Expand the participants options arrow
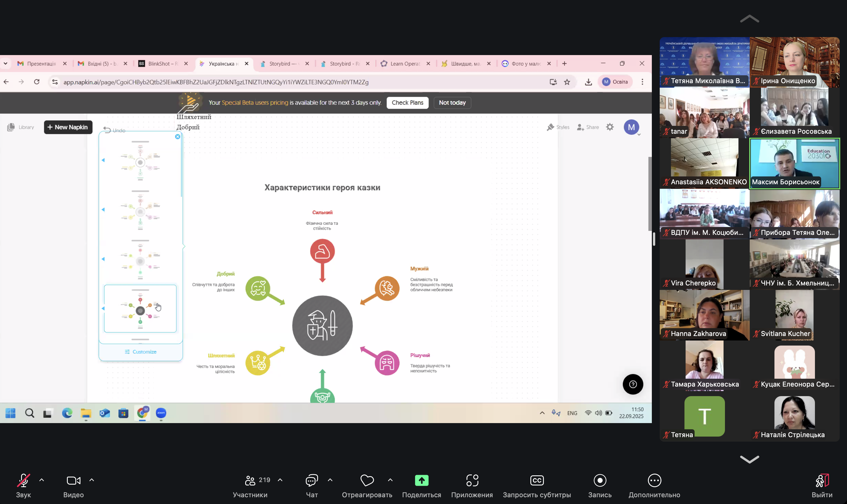Screen dimensions: 847x504 (280, 480)
